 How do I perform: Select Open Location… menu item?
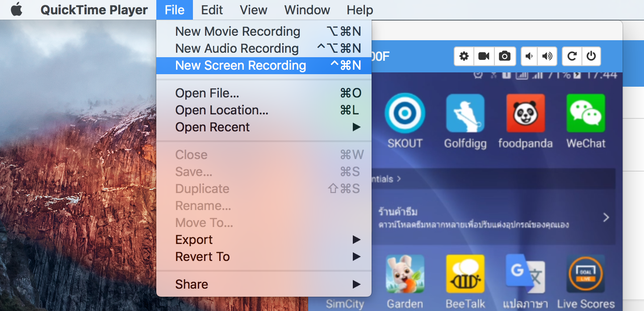pyautogui.click(x=264, y=110)
